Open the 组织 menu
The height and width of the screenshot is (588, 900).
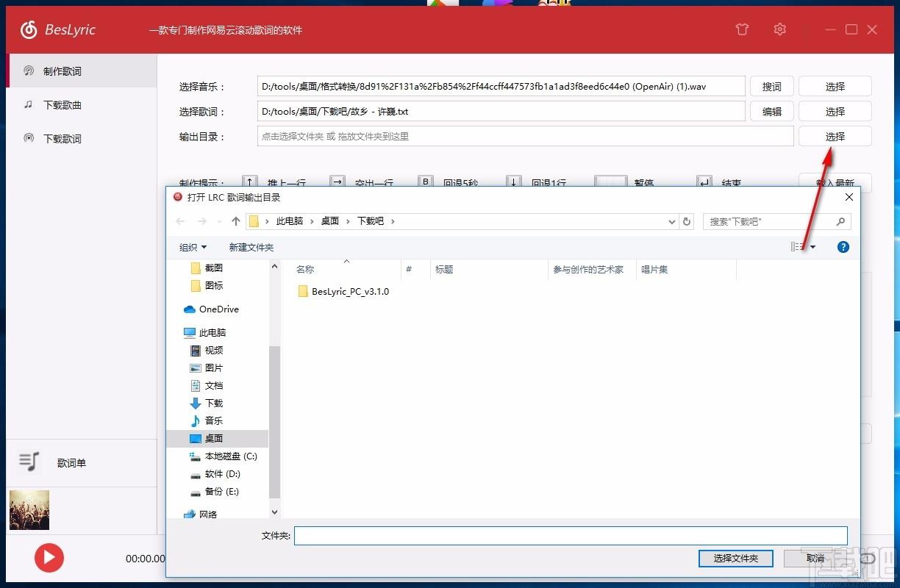[193, 247]
